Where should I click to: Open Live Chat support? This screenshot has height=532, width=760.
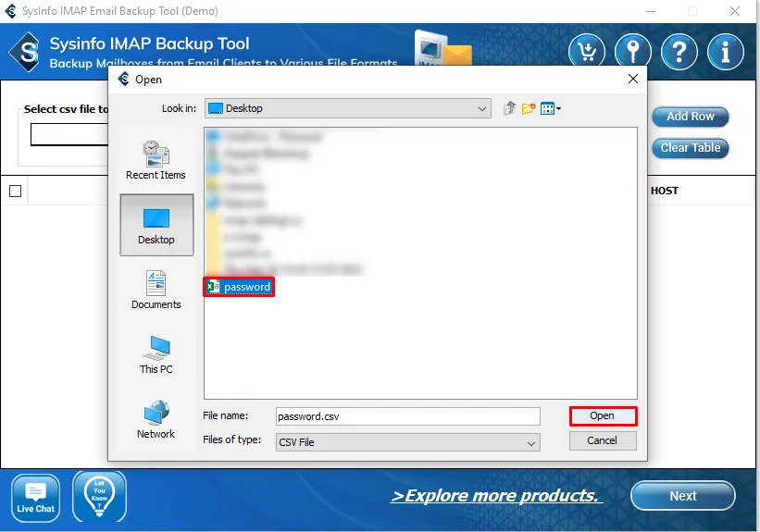35,498
